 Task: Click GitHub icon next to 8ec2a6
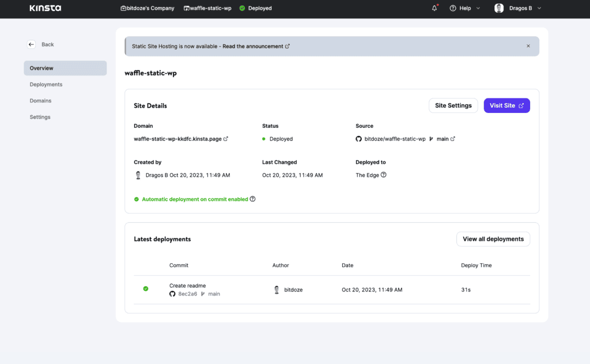[172, 294]
